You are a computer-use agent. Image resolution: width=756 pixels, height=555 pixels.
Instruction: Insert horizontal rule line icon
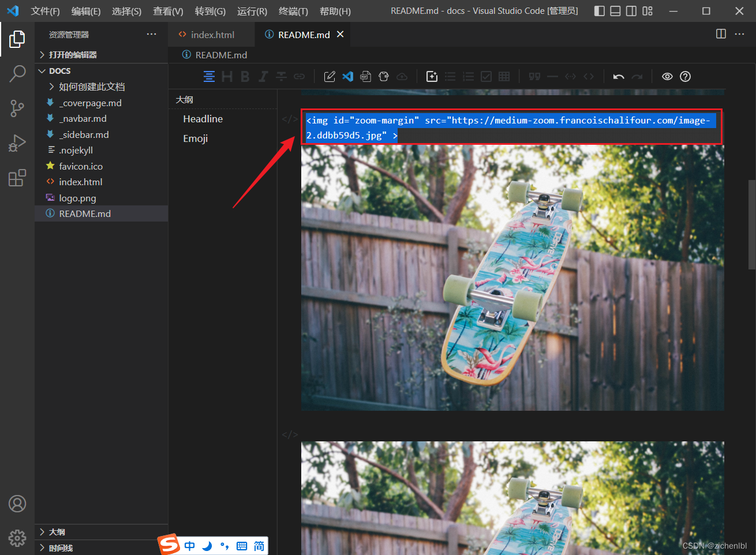pyautogui.click(x=552, y=77)
